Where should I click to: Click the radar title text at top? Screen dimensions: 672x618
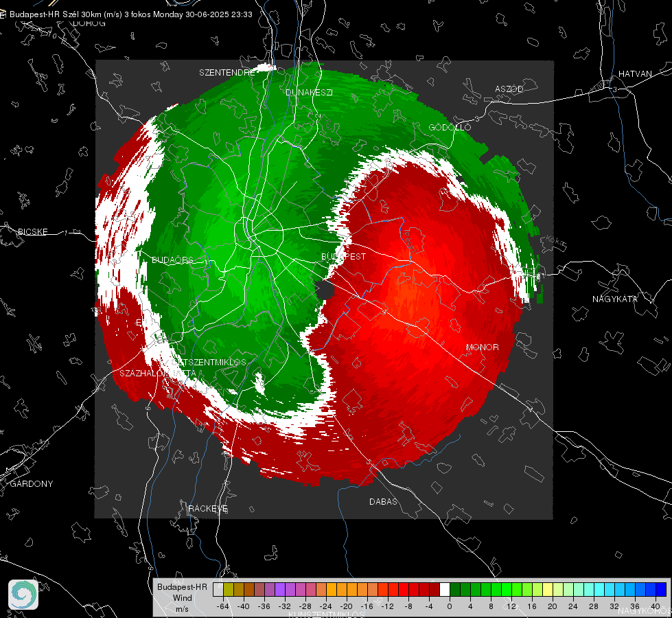tap(130, 14)
